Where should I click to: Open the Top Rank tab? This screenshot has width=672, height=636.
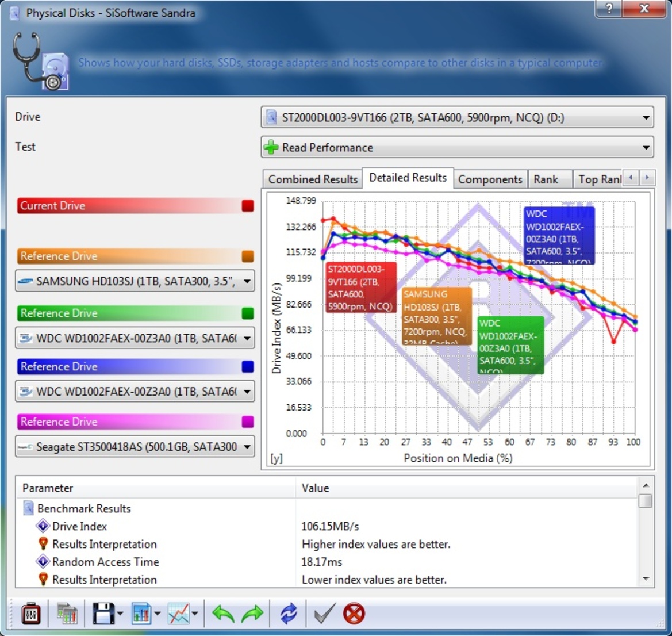[599, 179]
